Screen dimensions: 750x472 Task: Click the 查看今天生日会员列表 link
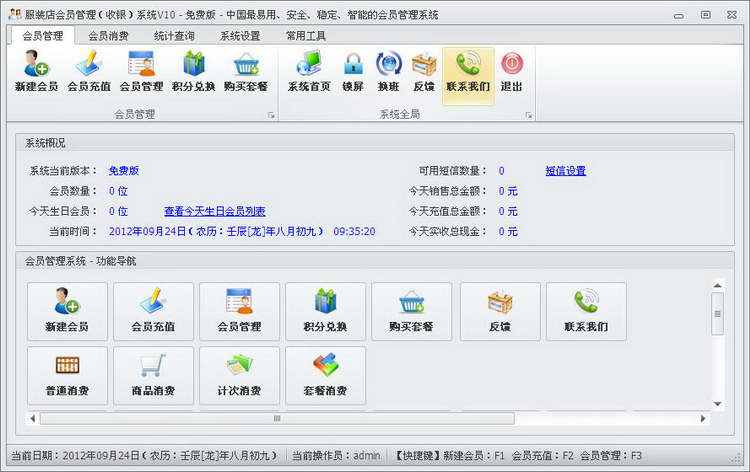(214, 211)
